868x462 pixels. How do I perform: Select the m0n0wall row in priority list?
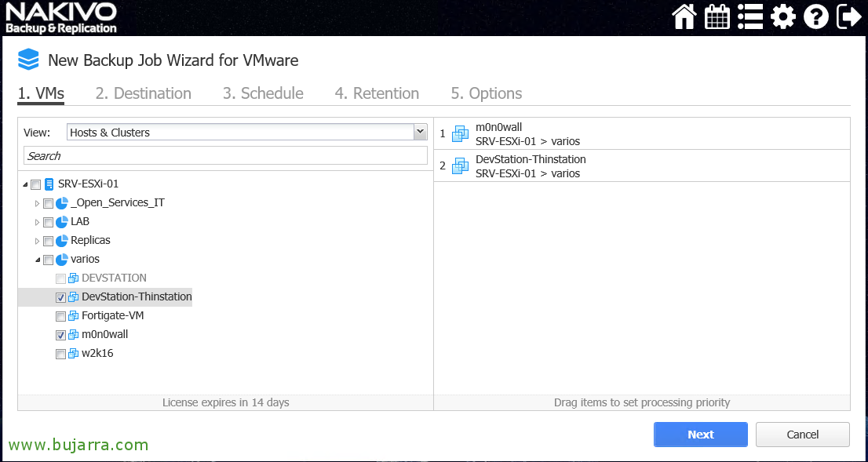pos(642,134)
